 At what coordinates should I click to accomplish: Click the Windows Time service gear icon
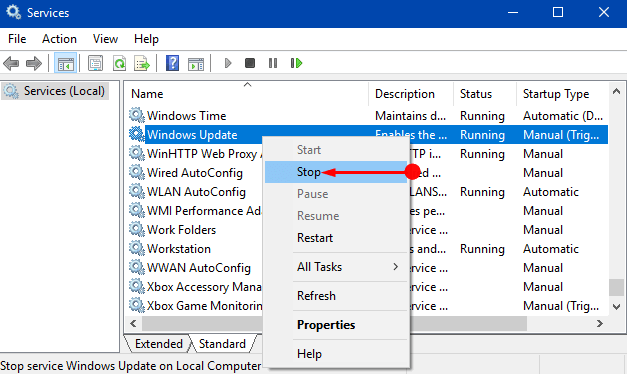click(137, 115)
